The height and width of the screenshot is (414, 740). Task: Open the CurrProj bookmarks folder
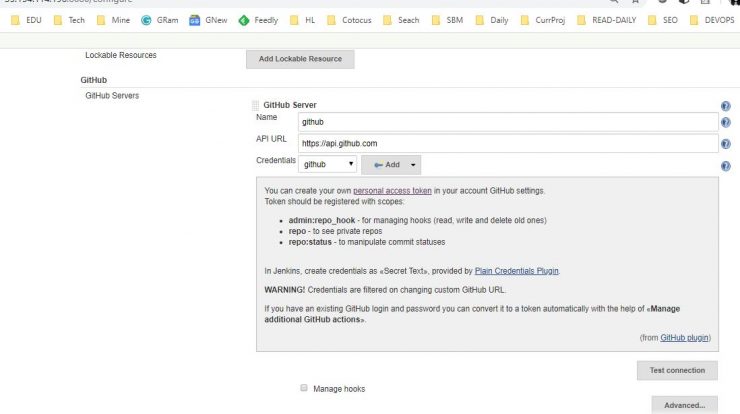pyautogui.click(x=543, y=20)
